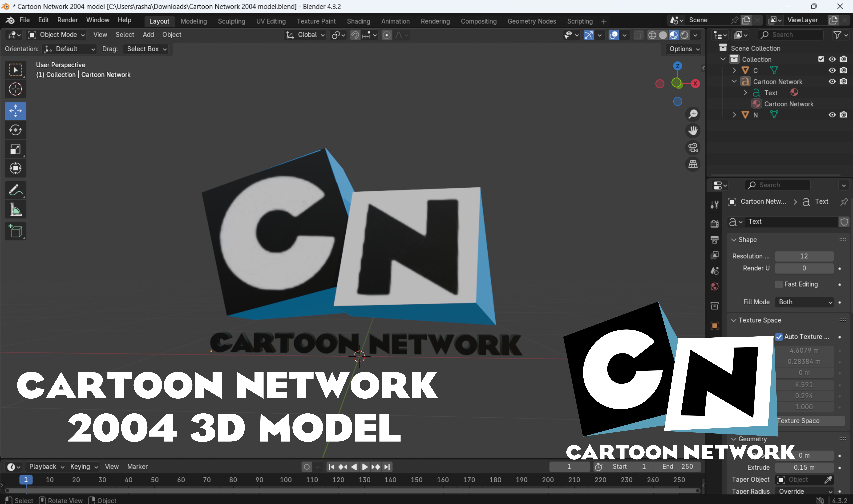Enable the Fast Editing checkbox
Image resolution: width=853 pixels, height=504 pixels.
[779, 284]
